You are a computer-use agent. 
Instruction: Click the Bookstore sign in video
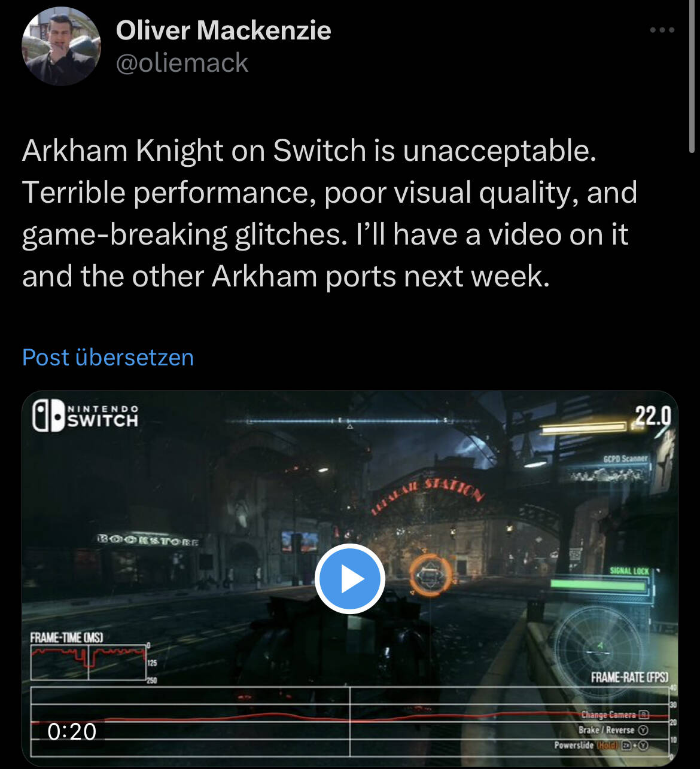point(147,541)
